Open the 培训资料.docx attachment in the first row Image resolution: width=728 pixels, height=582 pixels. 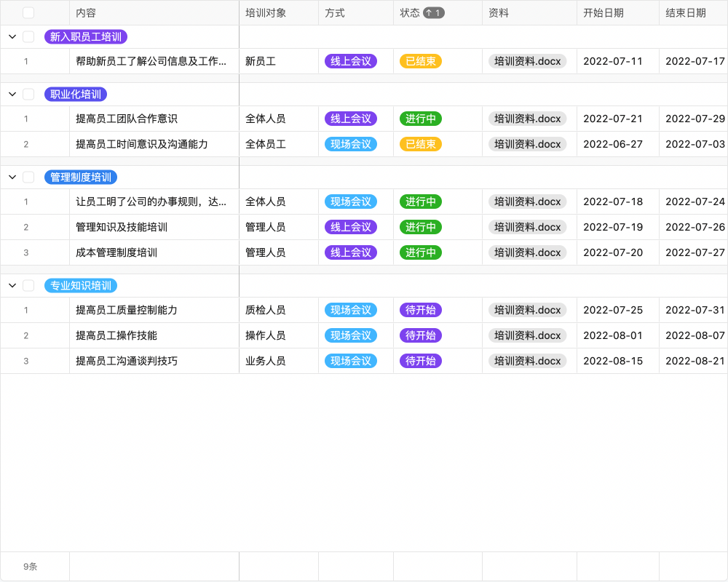(x=529, y=61)
